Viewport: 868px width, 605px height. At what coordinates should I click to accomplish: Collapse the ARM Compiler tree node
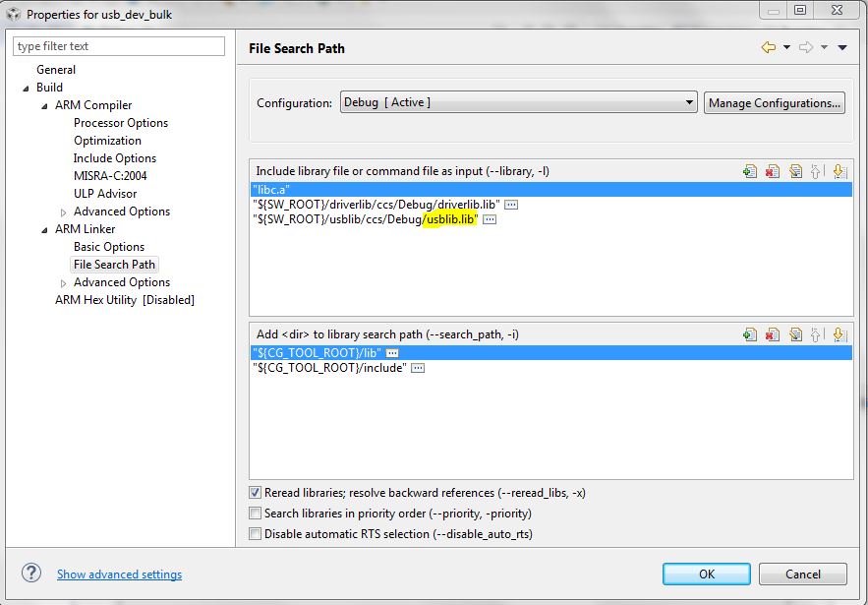44,106
